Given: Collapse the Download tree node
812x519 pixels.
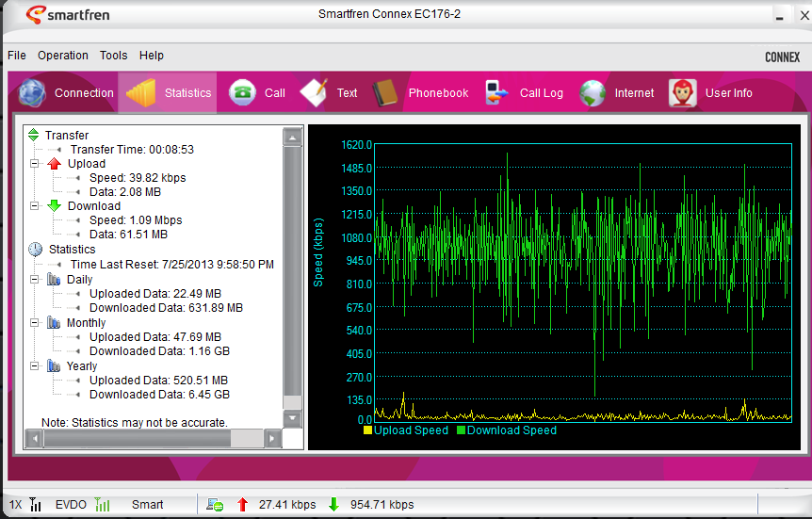Looking at the screenshot, I should pyautogui.click(x=34, y=206).
